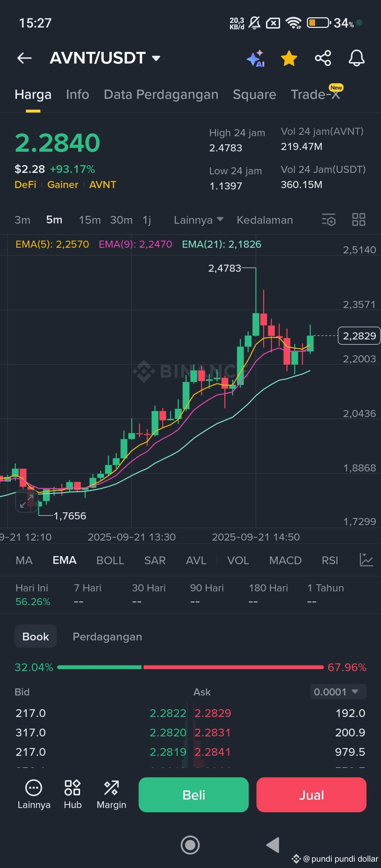Viewport: 381px width, 868px height.
Task: Switch to the Harga tab
Action: tap(33, 95)
